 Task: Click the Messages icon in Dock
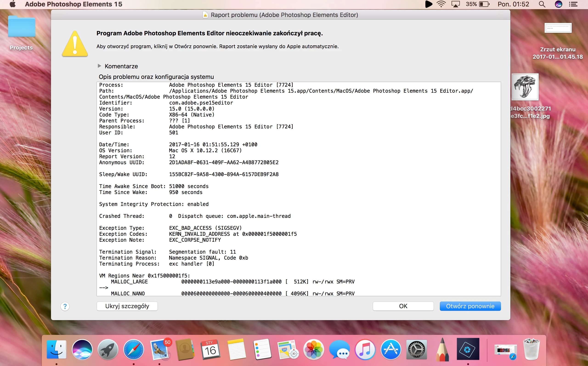point(339,349)
